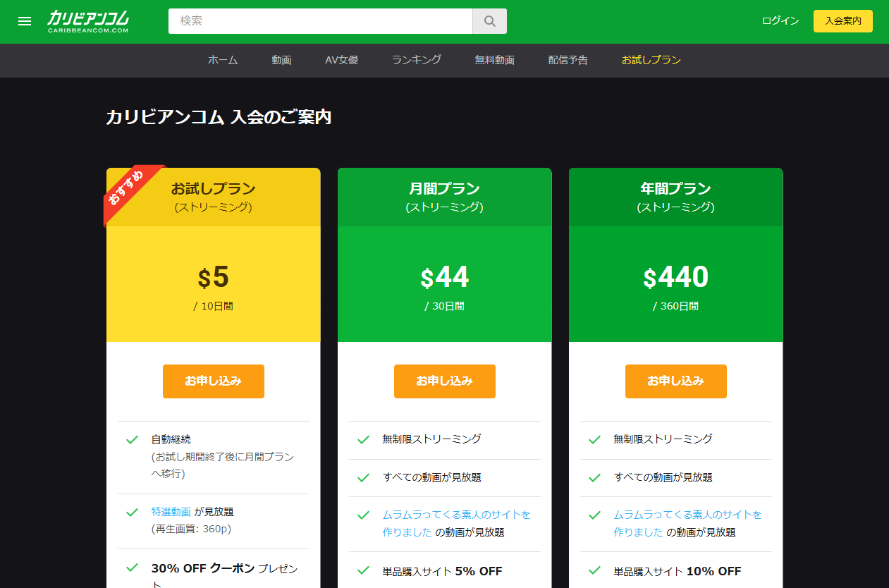Open the AV女優 nav item
Screen dimensions: 889x588
coord(342,60)
